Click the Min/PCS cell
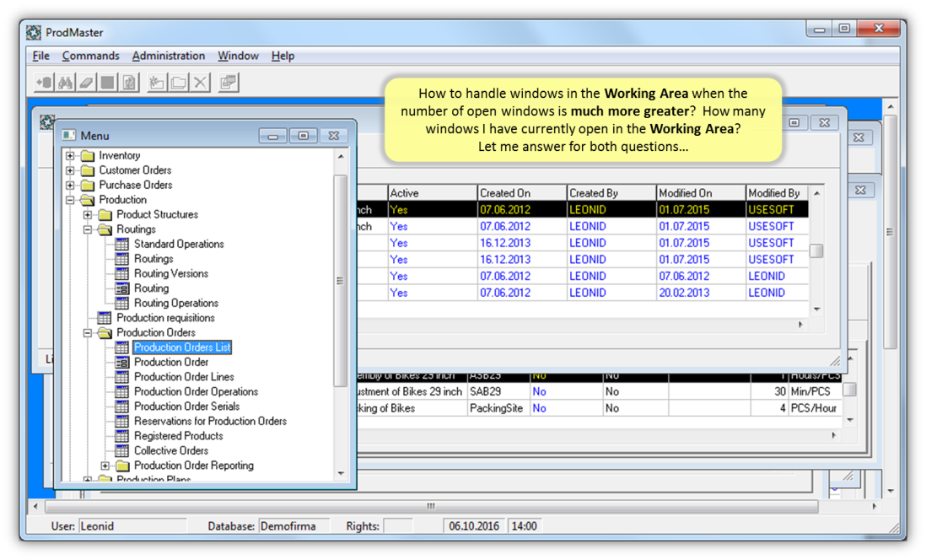Image resolution: width=926 pixels, height=560 pixels. [814, 391]
